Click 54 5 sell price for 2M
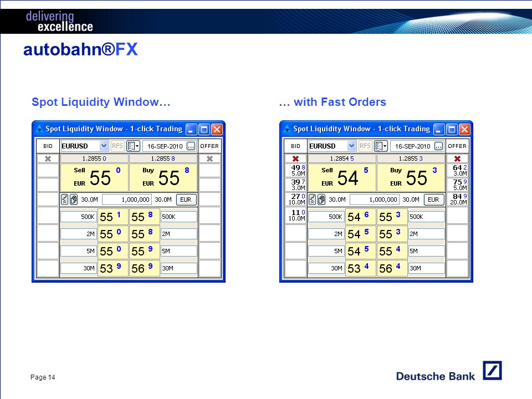This screenshot has height=399, width=532. point(361,234)
